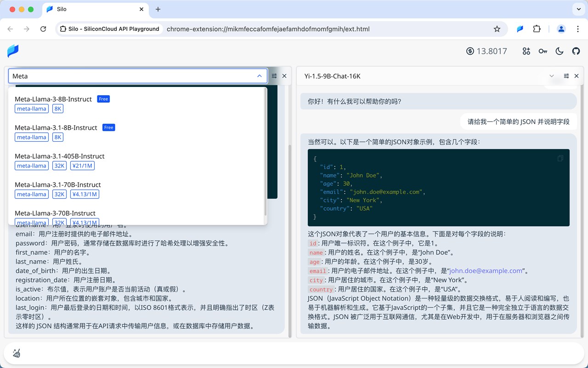
Task: Click the is_active field description line
Action: click(x=102, y=289)
